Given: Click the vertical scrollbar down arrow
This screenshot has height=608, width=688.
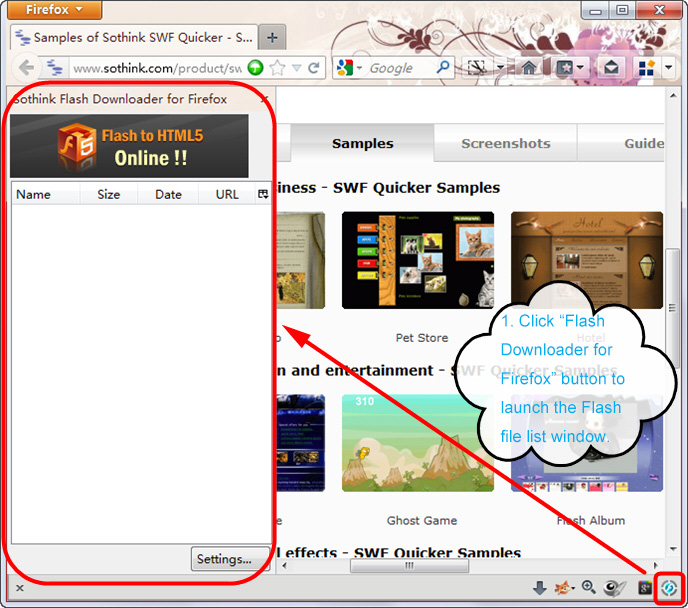Looking at the screenshot, I should point(673,549).
